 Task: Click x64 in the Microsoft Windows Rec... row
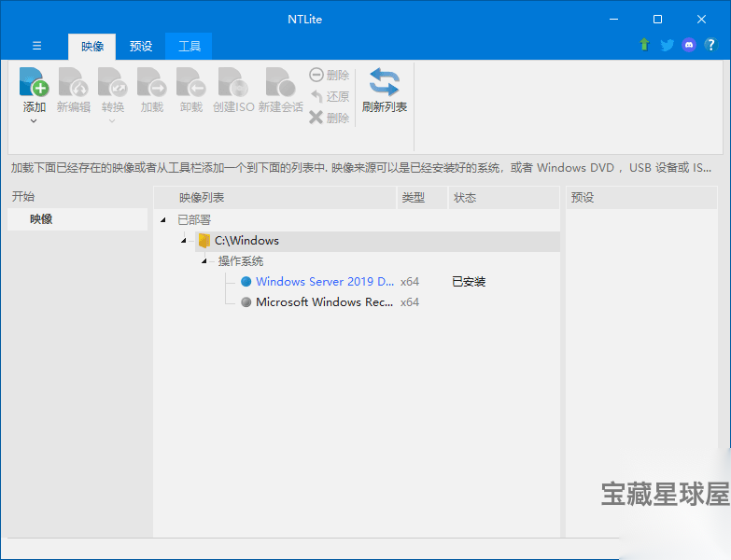[x=409, y=301]
